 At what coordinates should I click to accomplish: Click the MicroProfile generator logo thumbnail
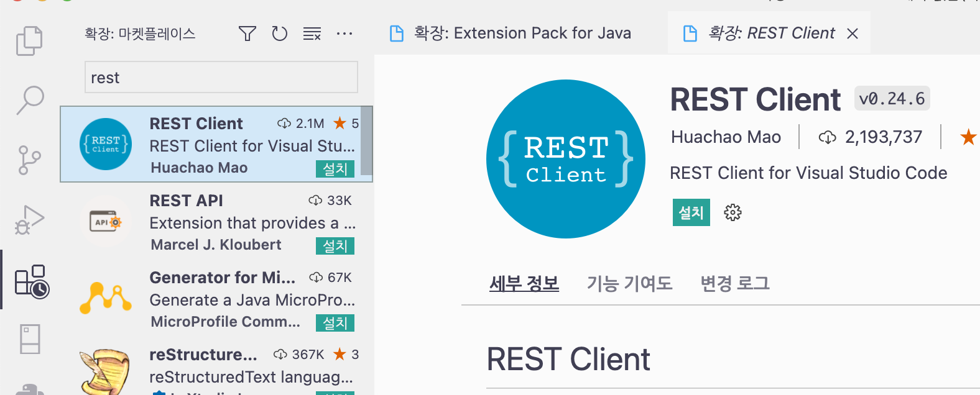[106, 298]
